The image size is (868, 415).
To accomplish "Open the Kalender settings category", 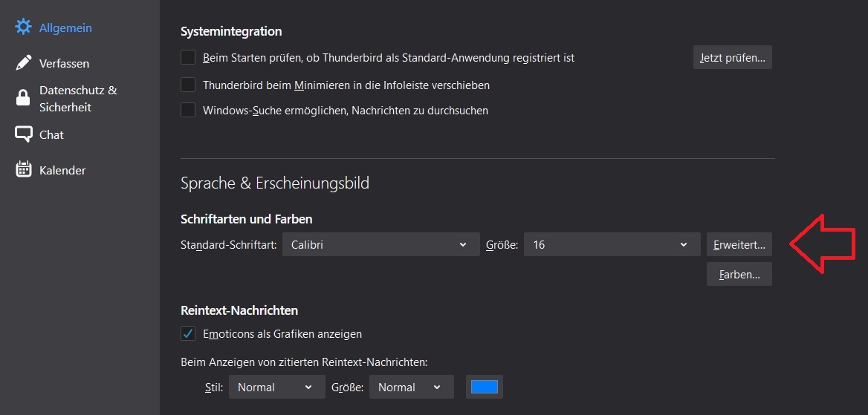I will click(62, 170).
